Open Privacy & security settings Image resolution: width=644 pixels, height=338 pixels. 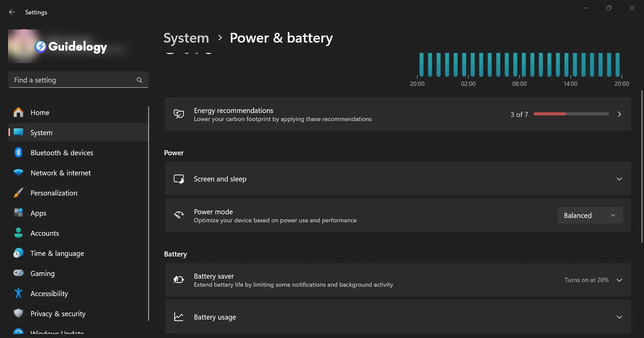pyautogui.click(x=78, y=314)
